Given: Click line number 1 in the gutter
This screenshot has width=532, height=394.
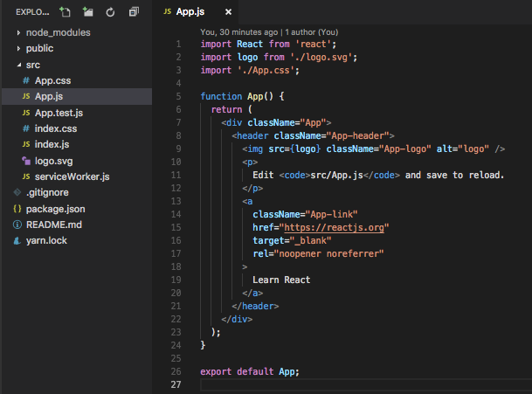Looking at the screenshot, I should point(178,44).
